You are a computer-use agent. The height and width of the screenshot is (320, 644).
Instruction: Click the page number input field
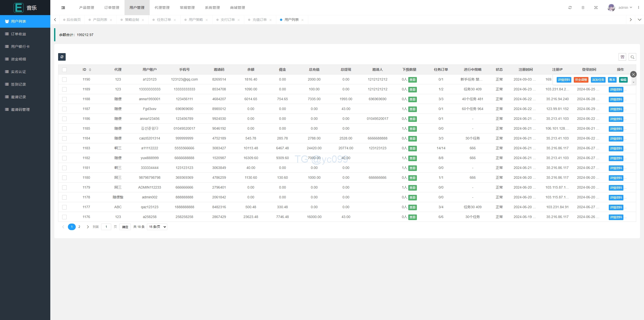[x=106, y=227]
